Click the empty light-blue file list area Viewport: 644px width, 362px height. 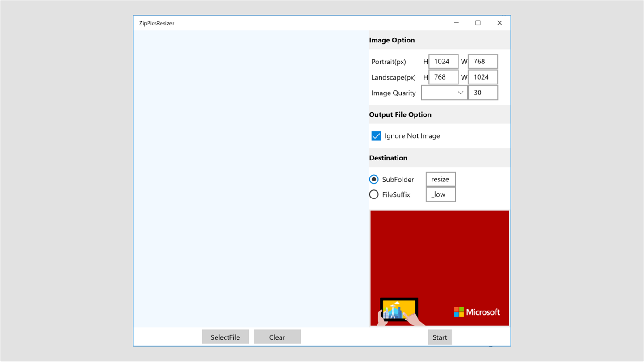(x=251, y=179)
